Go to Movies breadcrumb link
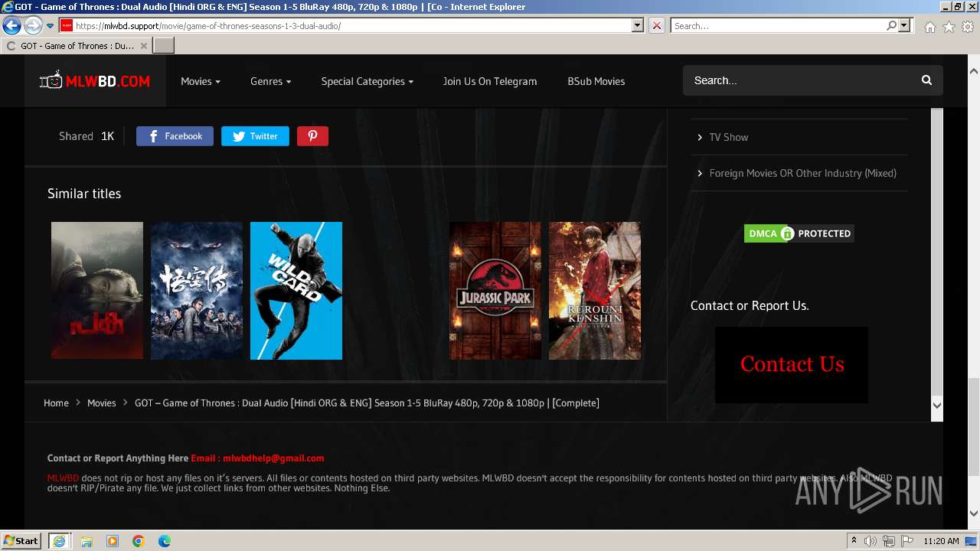Image resolution: width=980 pixels, height=551 pixels. point(101,403)
